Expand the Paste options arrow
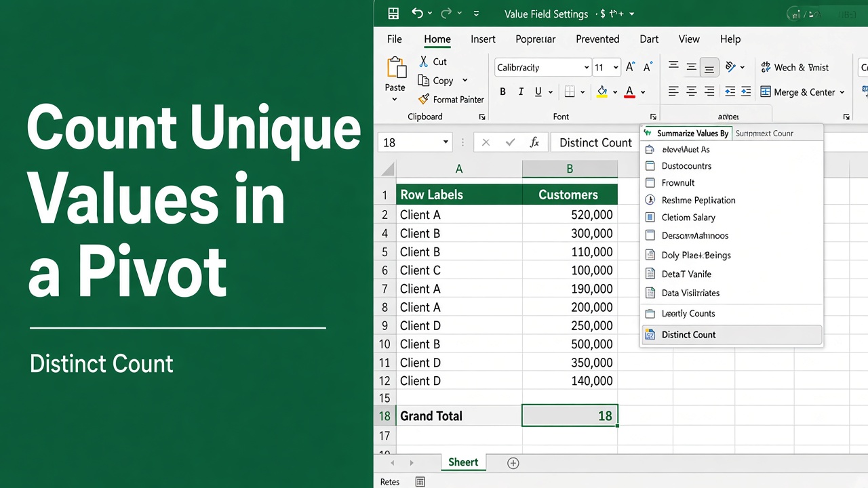The image size is (868, 488). 395,100
